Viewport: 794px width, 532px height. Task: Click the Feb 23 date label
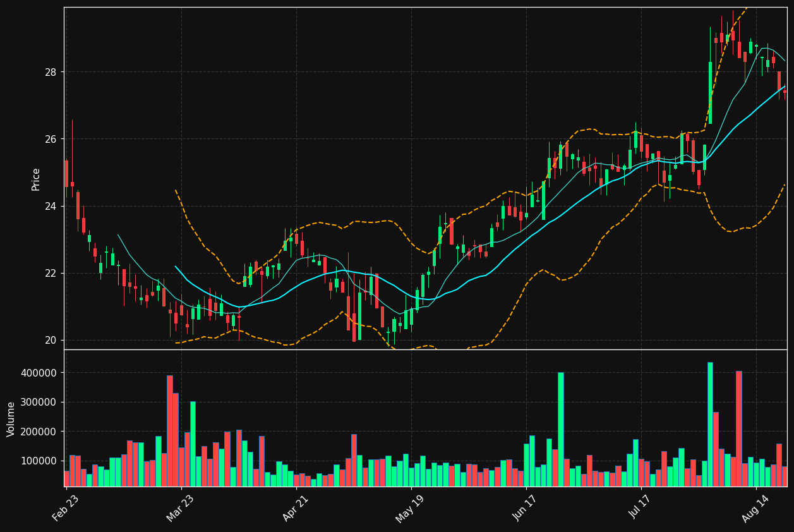pyautogui.click(x=66, y=509)
